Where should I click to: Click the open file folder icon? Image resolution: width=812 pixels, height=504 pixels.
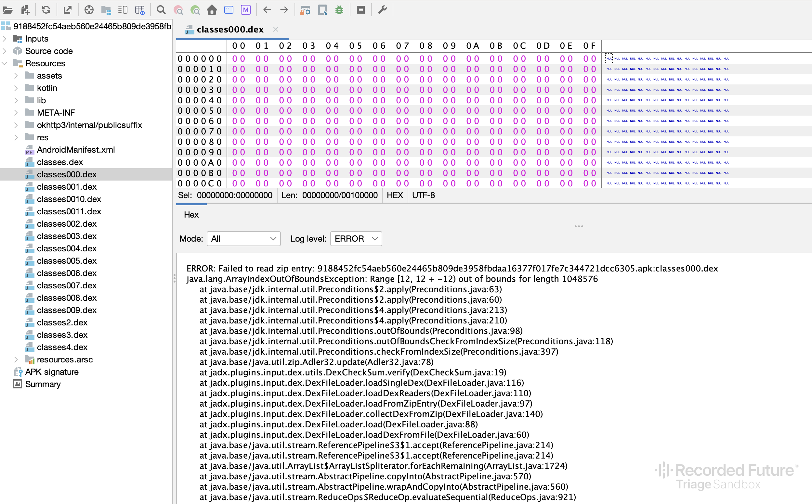(x=8, y=10)
